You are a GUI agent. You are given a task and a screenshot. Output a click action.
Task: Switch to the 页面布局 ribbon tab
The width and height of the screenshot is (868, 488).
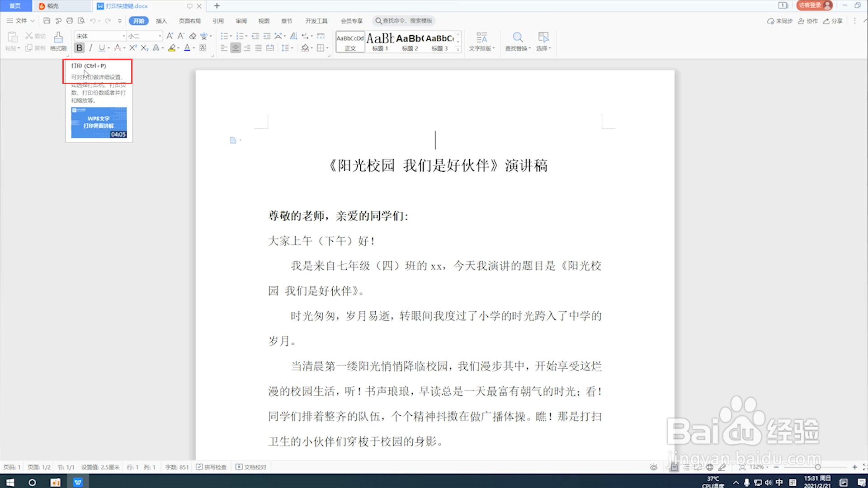[189, 21]
